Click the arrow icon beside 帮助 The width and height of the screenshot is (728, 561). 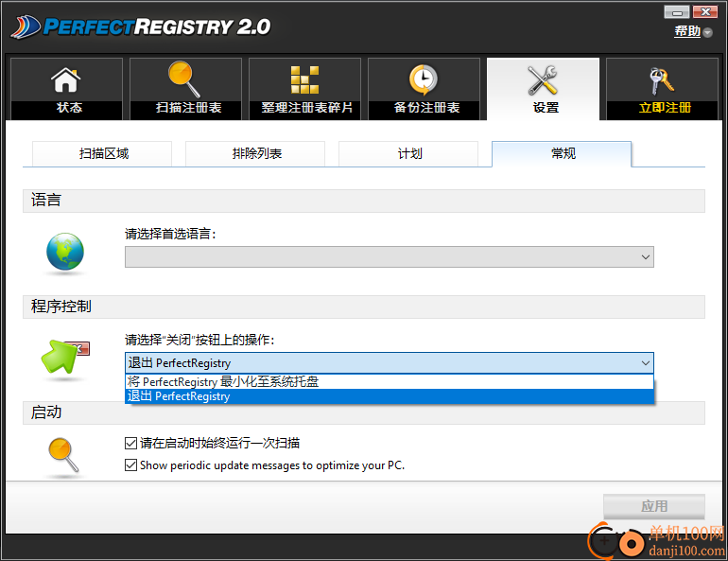point(707,32)
